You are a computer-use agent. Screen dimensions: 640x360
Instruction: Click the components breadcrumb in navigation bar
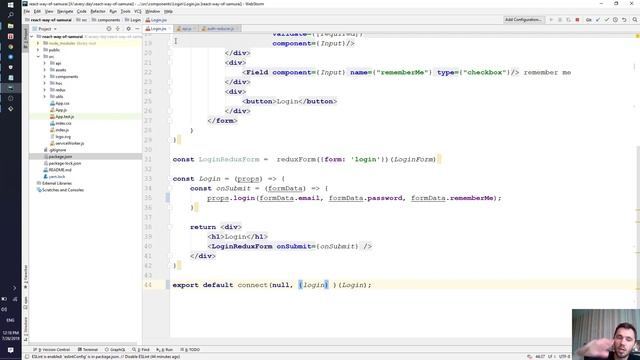point(106,20)
